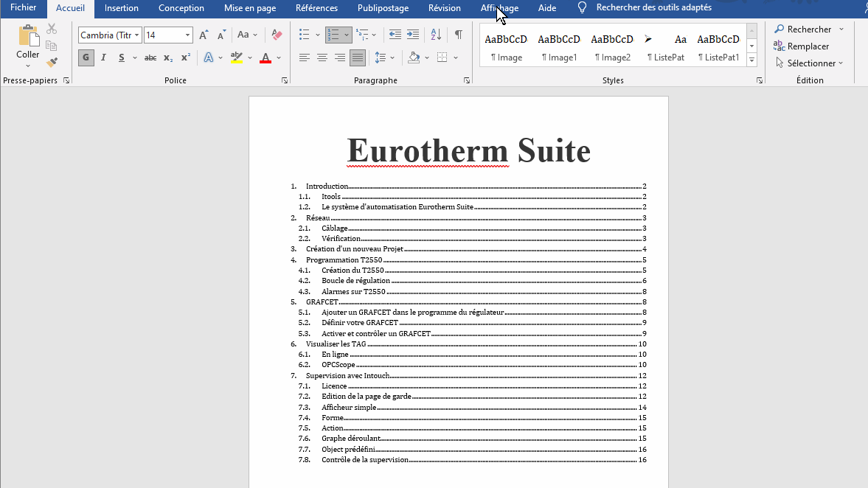Click the Eurotherm Suite title

tap(468, 150)
